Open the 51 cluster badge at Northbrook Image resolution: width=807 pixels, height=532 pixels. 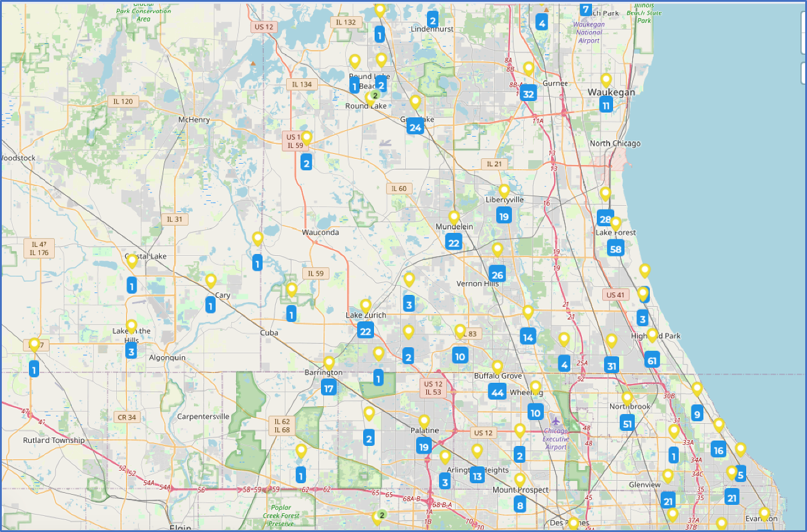pos(627,423)
